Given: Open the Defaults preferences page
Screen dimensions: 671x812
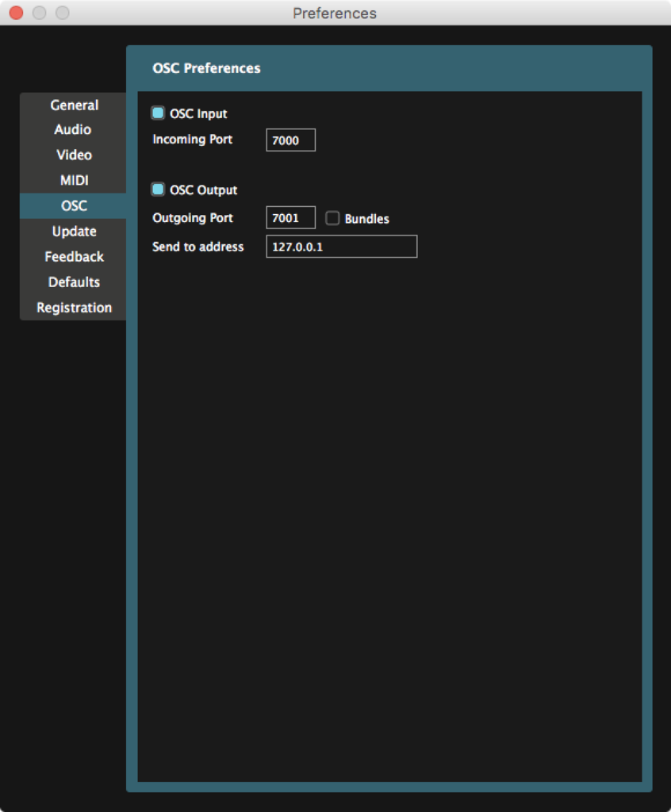Looking at the screenshot, I should coord(74,282).
